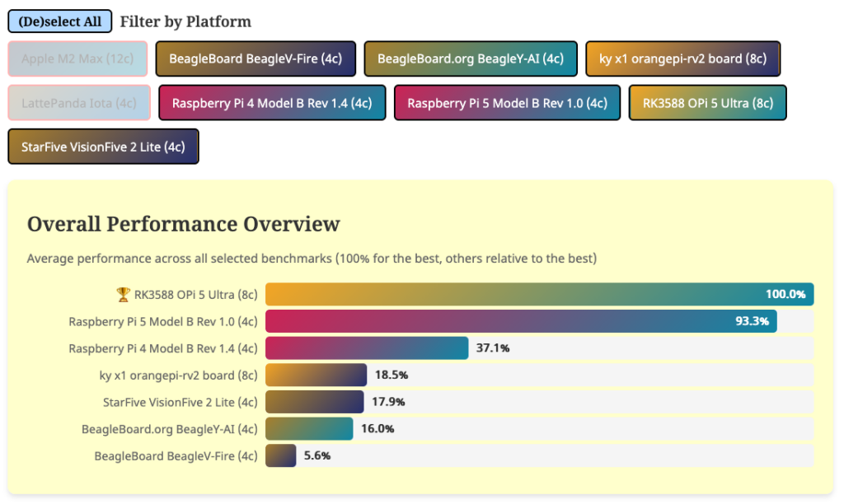The width and height of the screenshot is (844, 504).
Task: Enable the Apple M2 Max (12c) platform filter
Action: click(x=78, y=58)
